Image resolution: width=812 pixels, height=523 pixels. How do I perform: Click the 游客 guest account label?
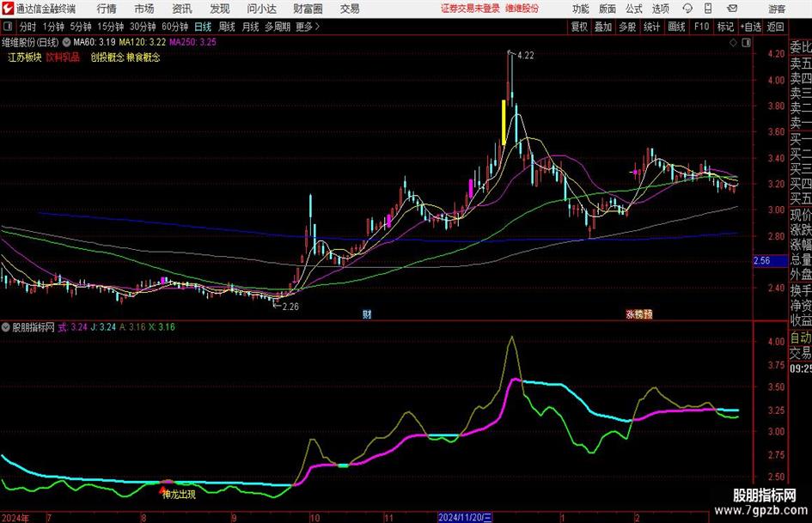coord(776,9)
